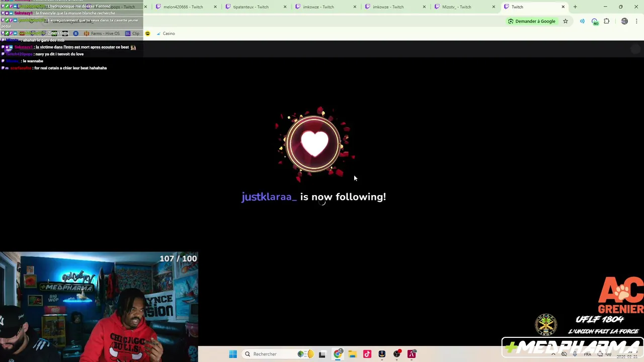The width and height of the screenshot is (644, 362).
Task: Close the tipatenteux Twitch tab
Action: pyautogui.click(x=285, y=7)
